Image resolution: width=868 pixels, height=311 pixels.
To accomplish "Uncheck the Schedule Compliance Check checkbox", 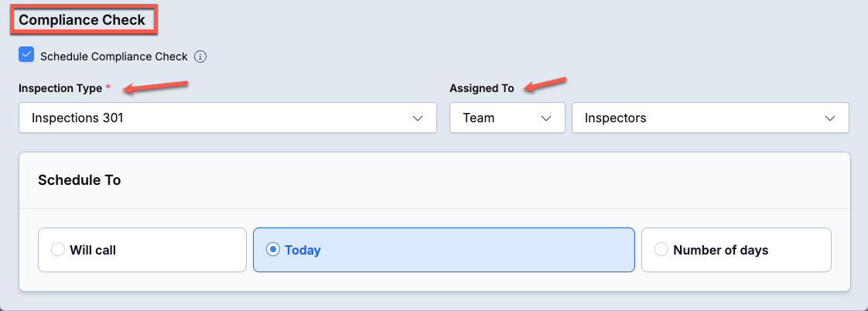I will [x=26, y=55].
